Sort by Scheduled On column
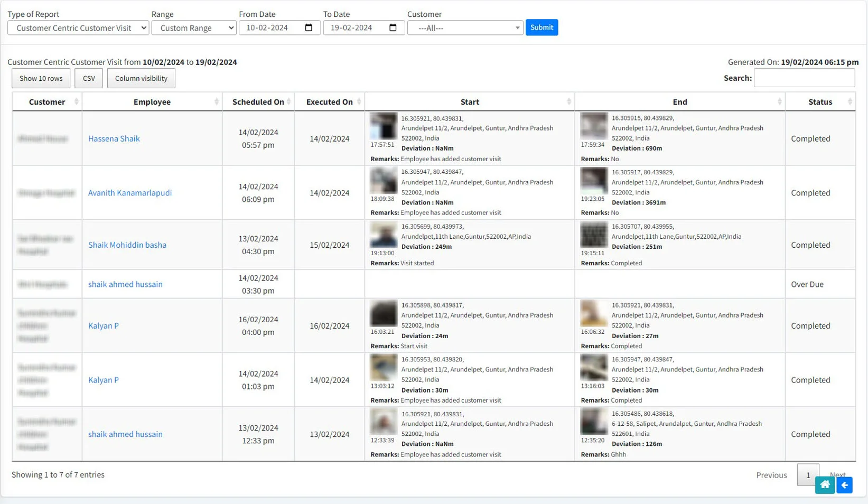The image size is (868, 504). [x=288, y=101]
